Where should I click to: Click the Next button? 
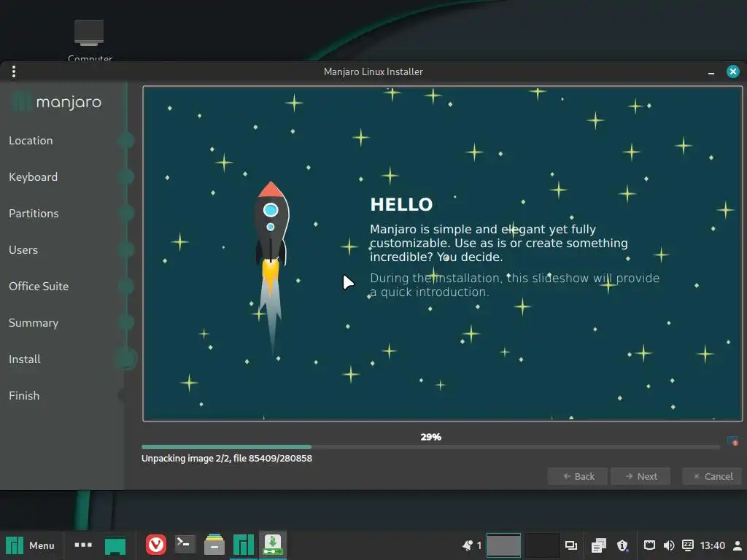tap(640, 476)
